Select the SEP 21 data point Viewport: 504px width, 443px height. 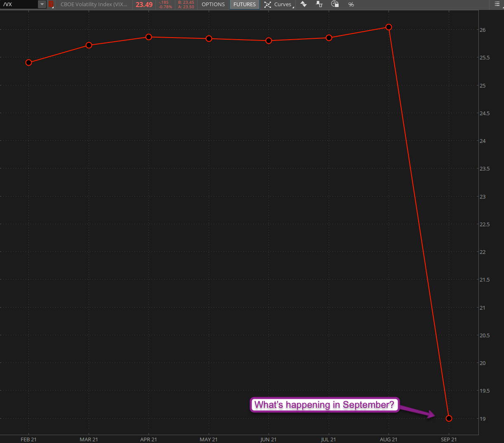(449, 418)
